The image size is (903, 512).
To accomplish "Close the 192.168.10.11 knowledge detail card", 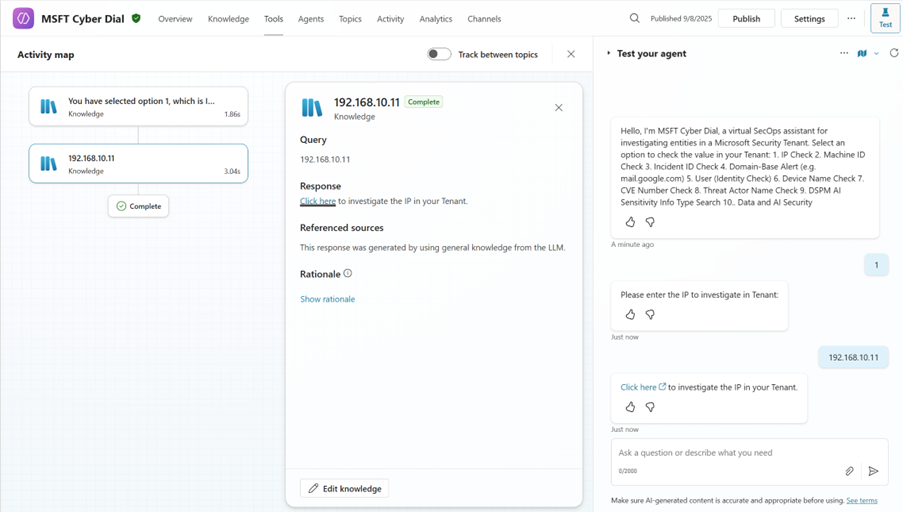I will click(x=559, y=108).
